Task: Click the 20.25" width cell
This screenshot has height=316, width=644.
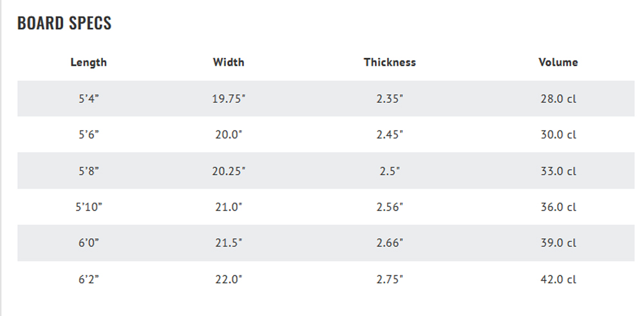Action: tap(229, 171)
